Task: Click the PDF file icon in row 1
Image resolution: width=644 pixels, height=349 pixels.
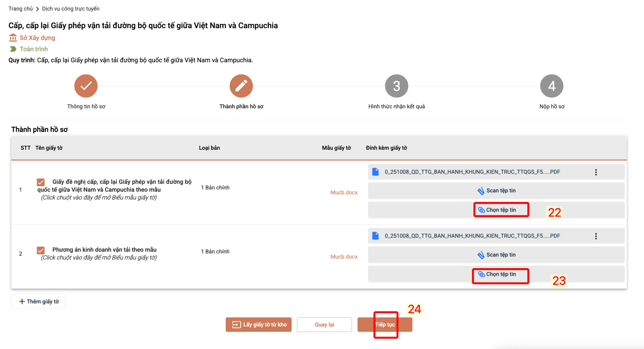Action: (376, 172)
